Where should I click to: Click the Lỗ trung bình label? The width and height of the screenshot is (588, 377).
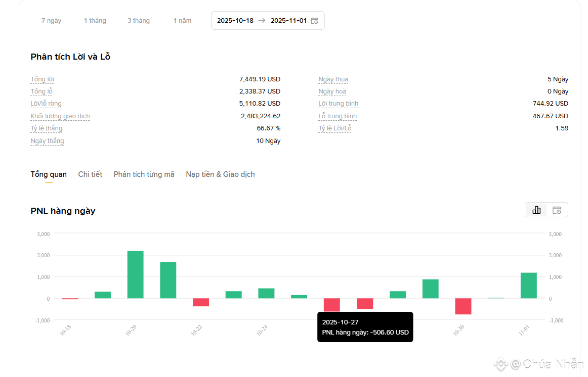tap(338, 116)
